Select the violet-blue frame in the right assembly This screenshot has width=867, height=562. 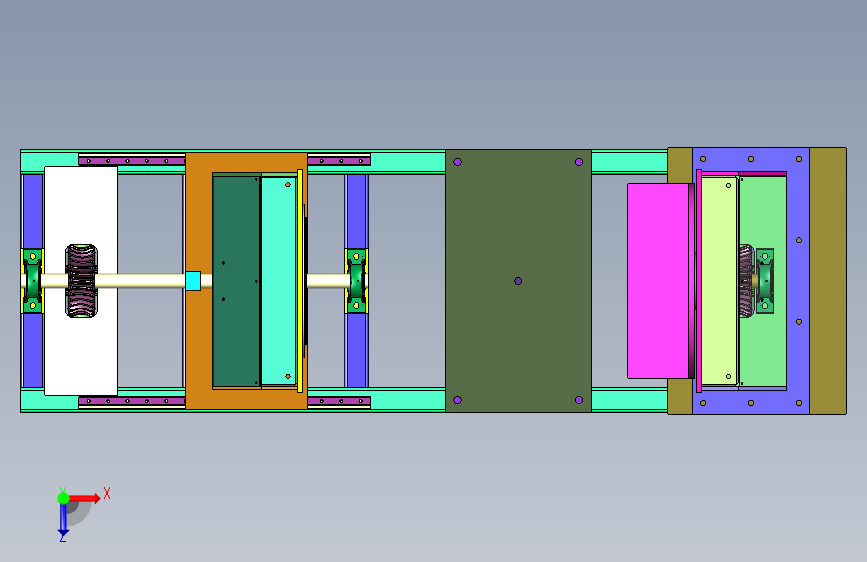[x=797, y=281]
